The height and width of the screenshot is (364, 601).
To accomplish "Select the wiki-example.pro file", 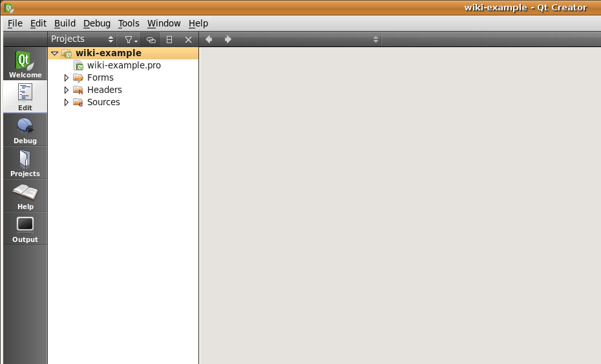I will click(123, 65).
